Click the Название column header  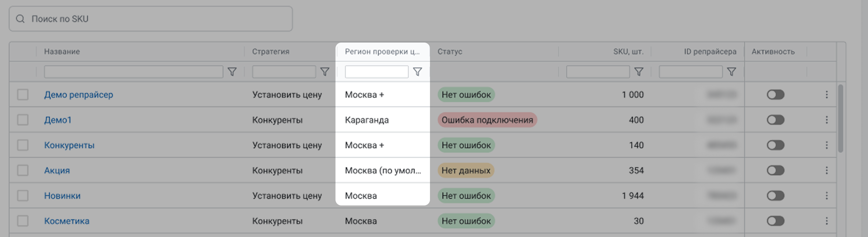(62, 52)
